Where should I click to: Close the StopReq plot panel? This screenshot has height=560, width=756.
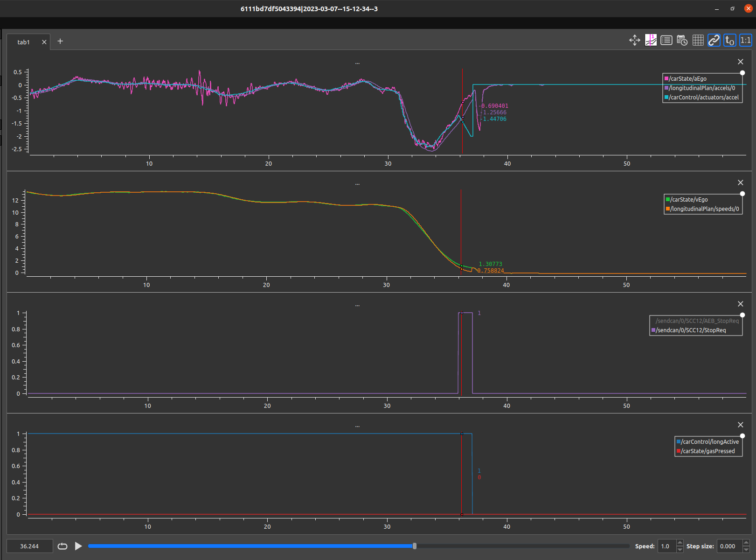pyautogui.click(x=740, y=303)
